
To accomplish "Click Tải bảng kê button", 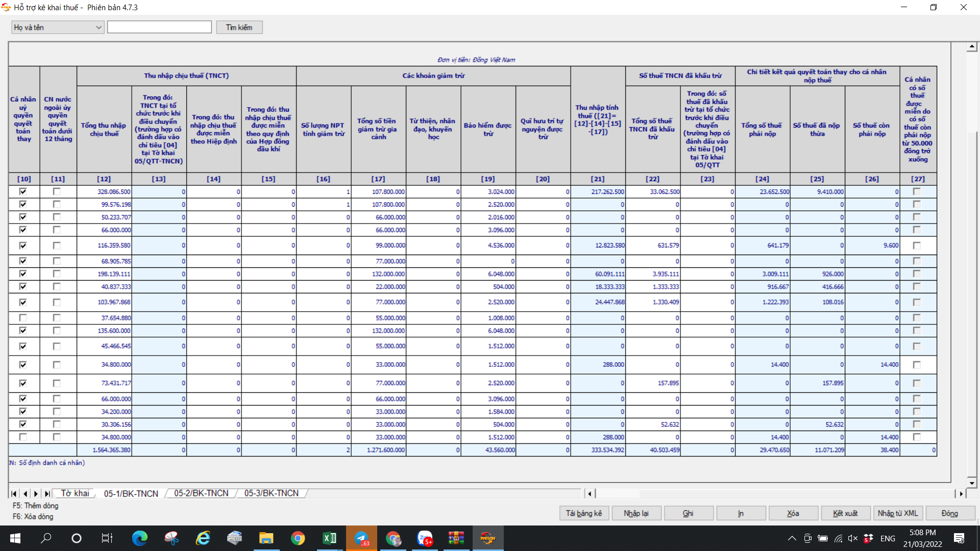I will tap(583, 513).
